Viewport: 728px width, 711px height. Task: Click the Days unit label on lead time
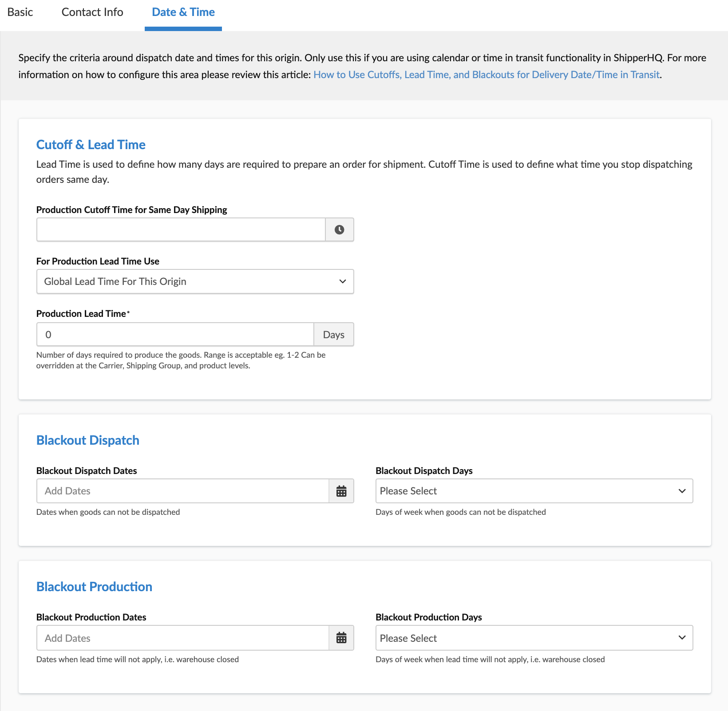[333, 334]
